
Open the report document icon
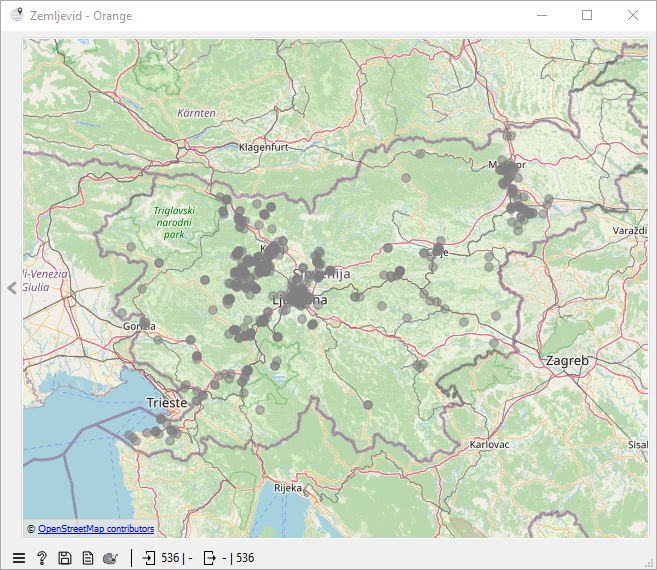(88, 558)
